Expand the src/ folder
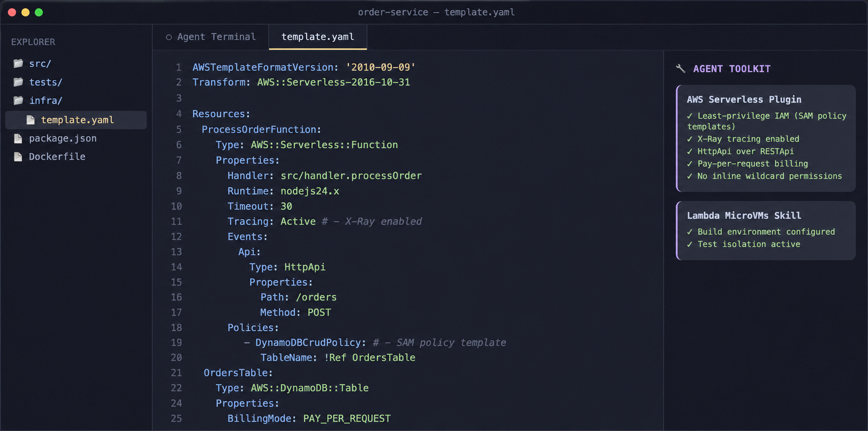Viewport: 868px width, 431px height. pyautogui.click(x=76, y=63)
